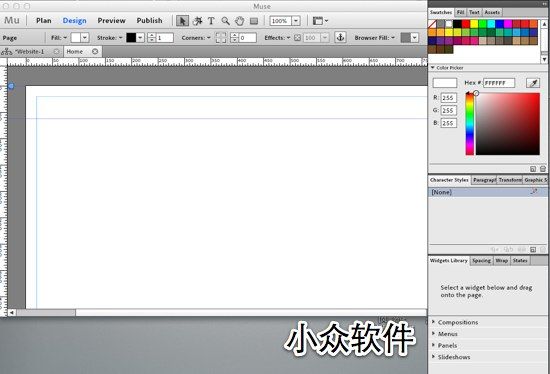This screenshot has height=374, width=550.
Task: Select the Crop tool
Action: point(197,21)
